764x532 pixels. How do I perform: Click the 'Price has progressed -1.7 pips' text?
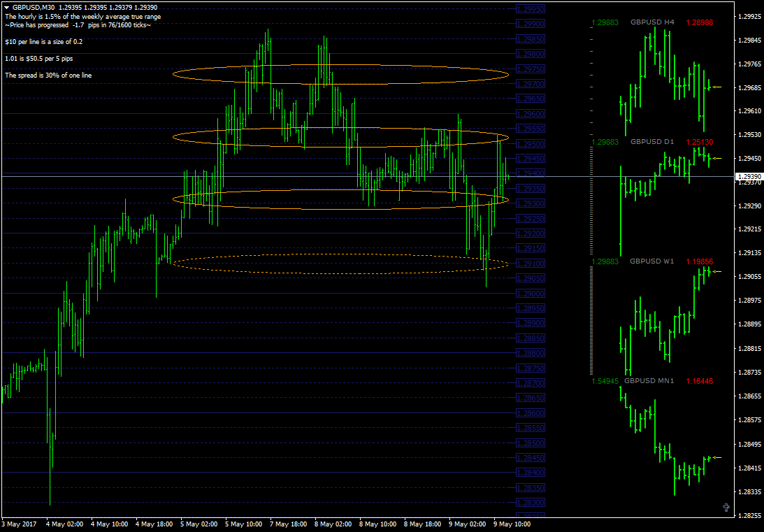[78, 25]
